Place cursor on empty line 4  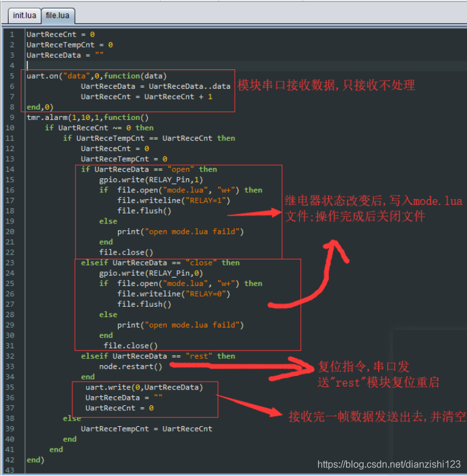[x=246, y=66]
